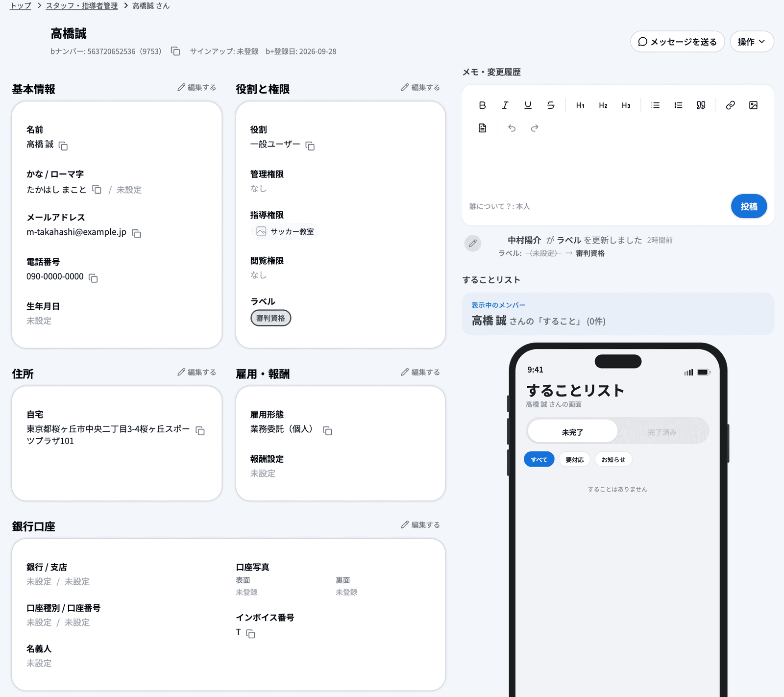Insert image in memo editor
Screen dimensions: 784x697
coord(753,105)
